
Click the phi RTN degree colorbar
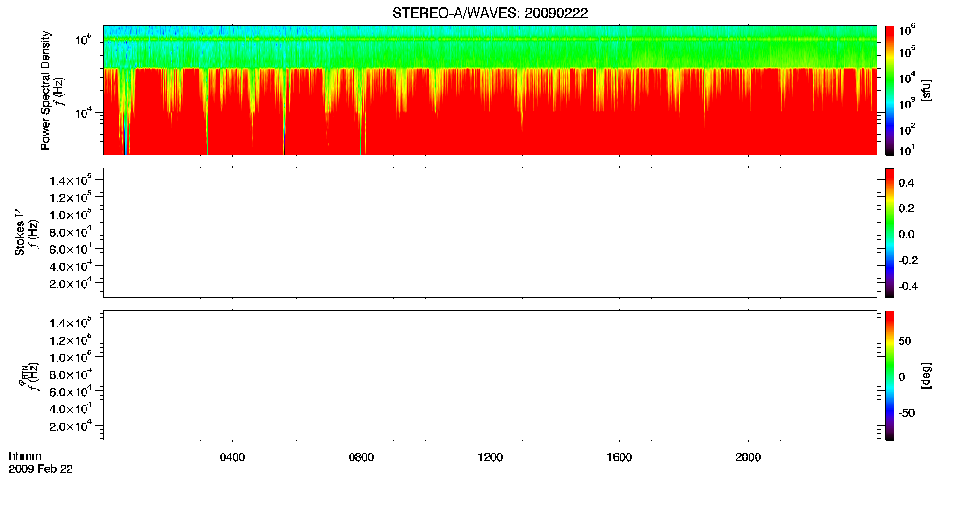point(890,375)
